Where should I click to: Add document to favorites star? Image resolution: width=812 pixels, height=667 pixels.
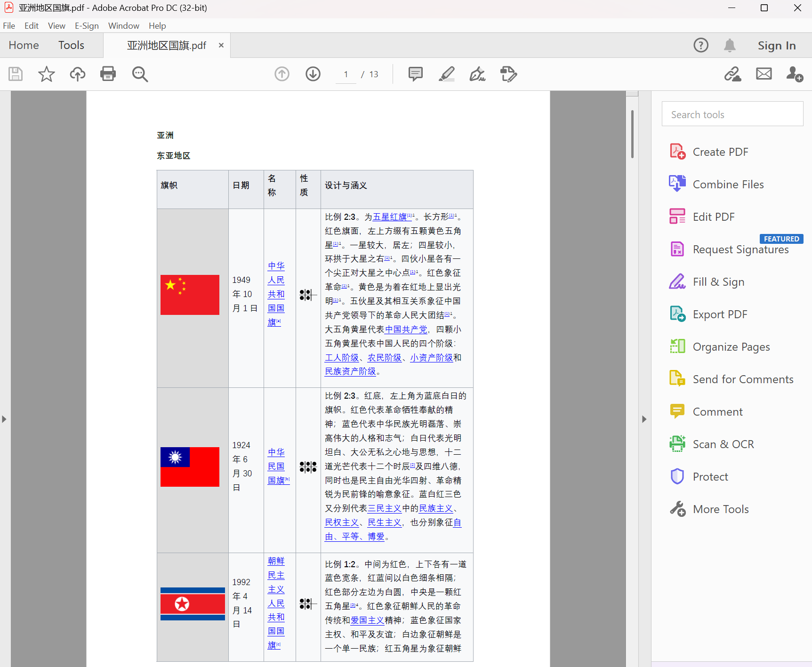(46, 74)
